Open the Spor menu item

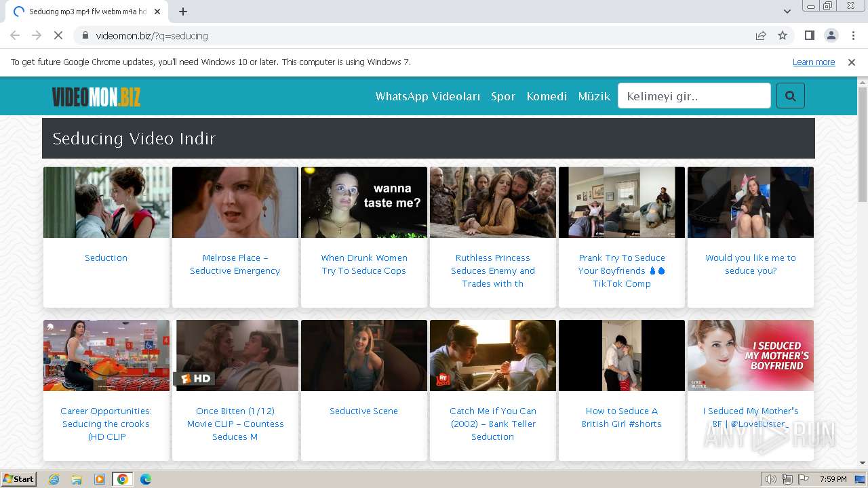click(503, 96)
